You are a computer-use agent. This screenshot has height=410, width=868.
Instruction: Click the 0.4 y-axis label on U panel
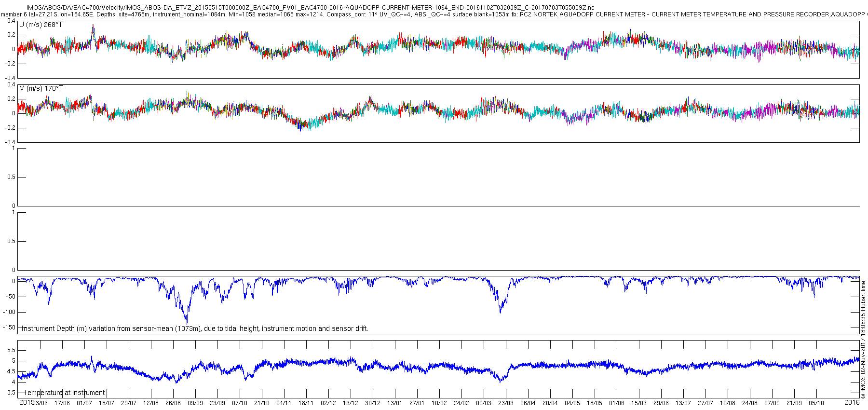(11, 20)
